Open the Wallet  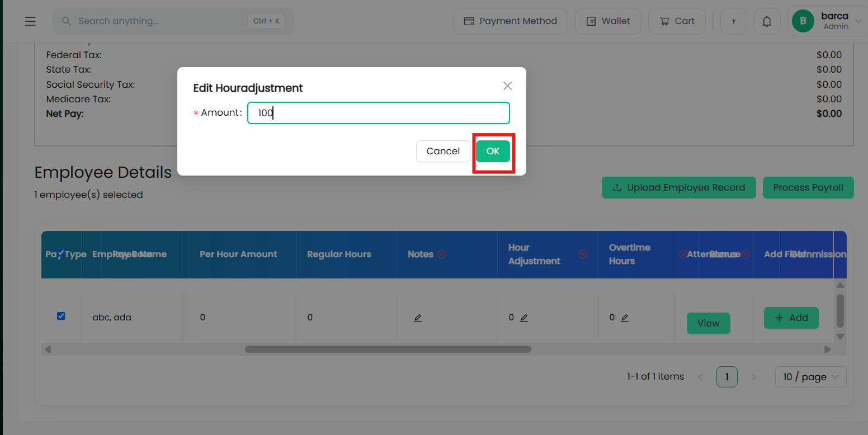tap(608, 21)
